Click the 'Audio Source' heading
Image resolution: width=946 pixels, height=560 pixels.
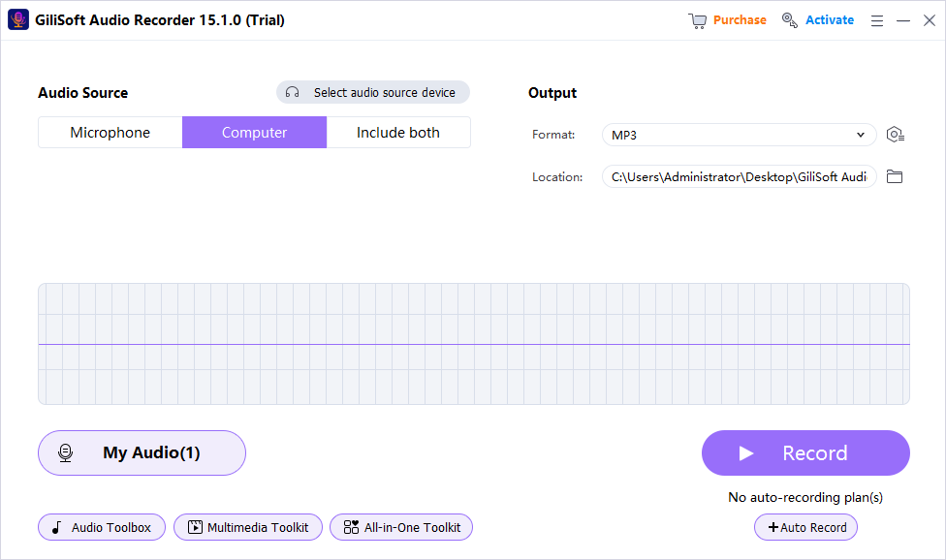point(83,93)
